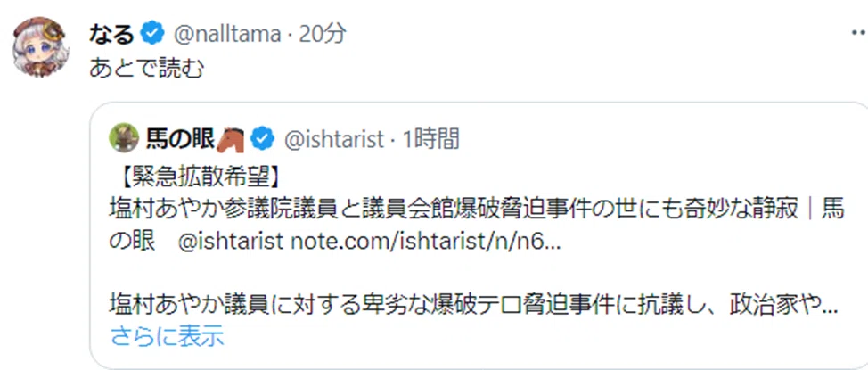Click the @ishtarist handle in quote header
This screenshot has height=370, width=868.
coord(334,140)
